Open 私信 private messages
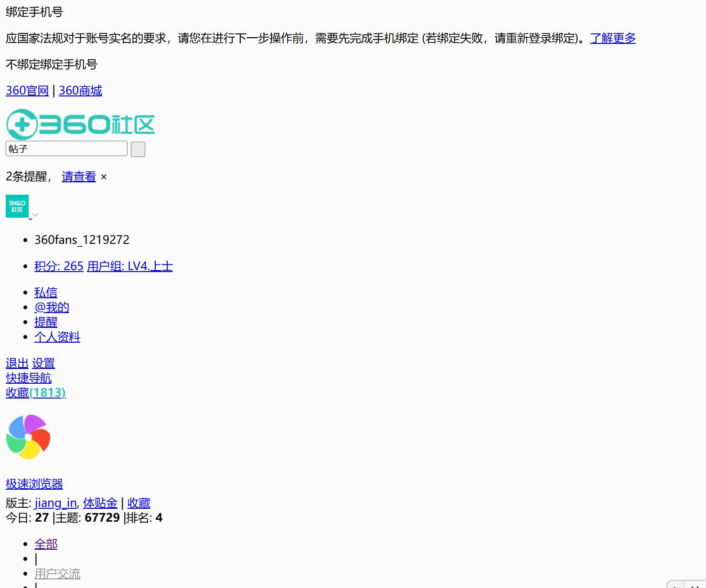 tap(46, 292)
